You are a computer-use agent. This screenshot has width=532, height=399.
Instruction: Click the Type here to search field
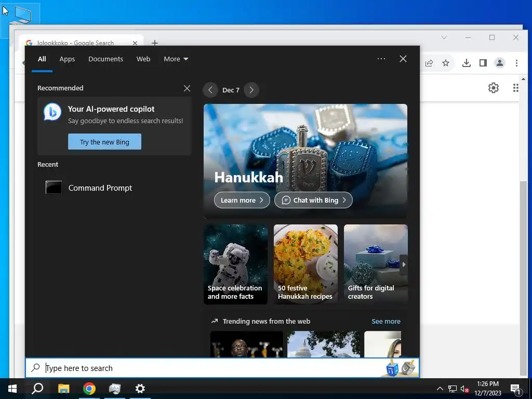pyautogui.click(x=222, y=368)
